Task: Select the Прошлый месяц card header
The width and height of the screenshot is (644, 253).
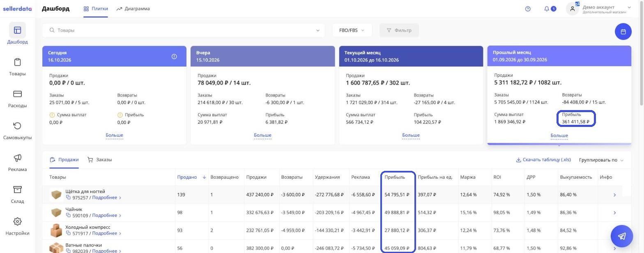Action: 559,56
